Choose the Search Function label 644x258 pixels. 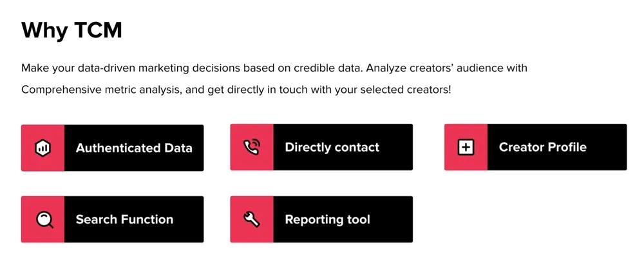(x=124, y=219)
